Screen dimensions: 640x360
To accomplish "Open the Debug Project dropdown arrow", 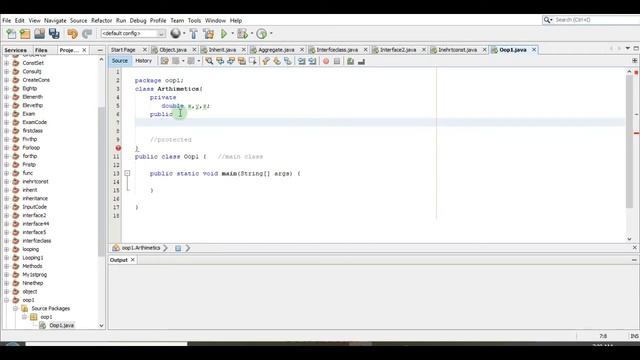I will tap(252, 33).
